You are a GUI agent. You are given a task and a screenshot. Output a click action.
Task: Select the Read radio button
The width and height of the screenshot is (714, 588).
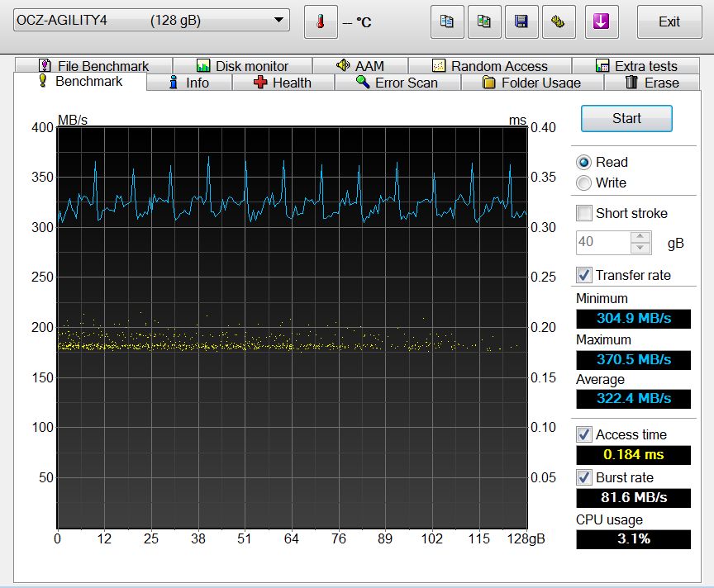[x=584, y=162]
